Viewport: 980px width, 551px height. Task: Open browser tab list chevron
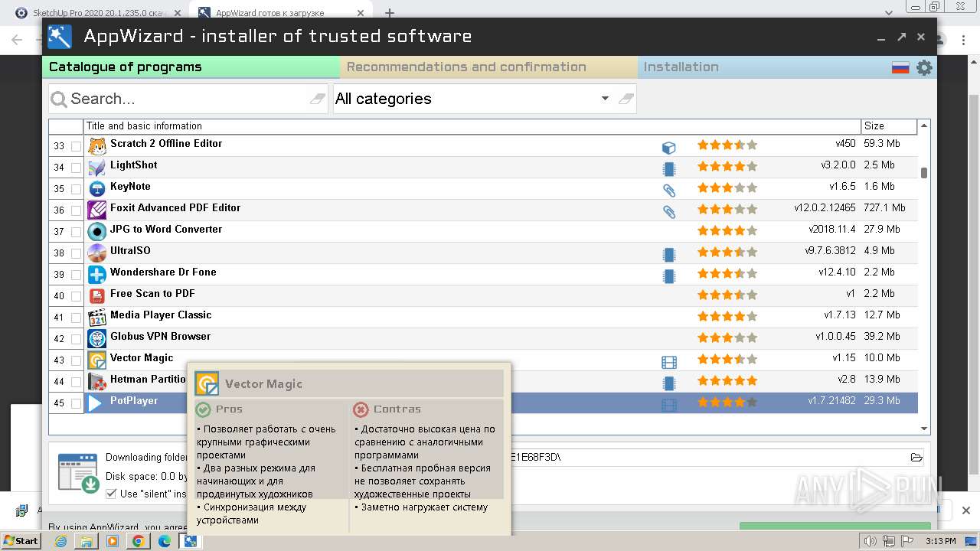click(x=889, y=13)
